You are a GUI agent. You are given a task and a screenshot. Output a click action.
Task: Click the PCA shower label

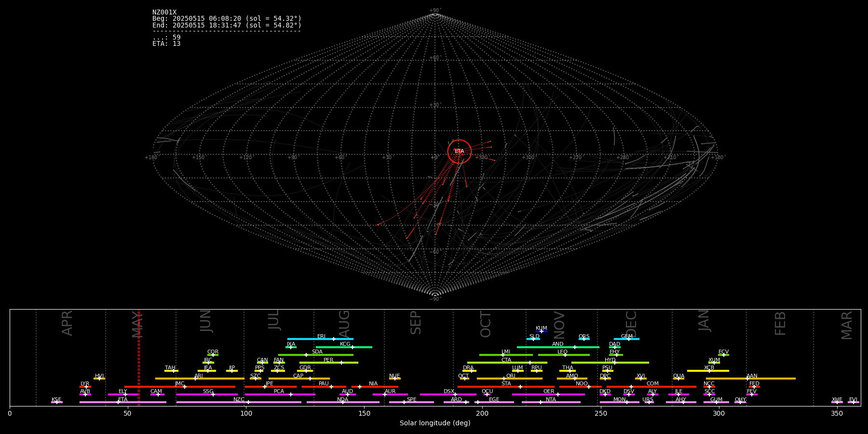click(279, 392)
